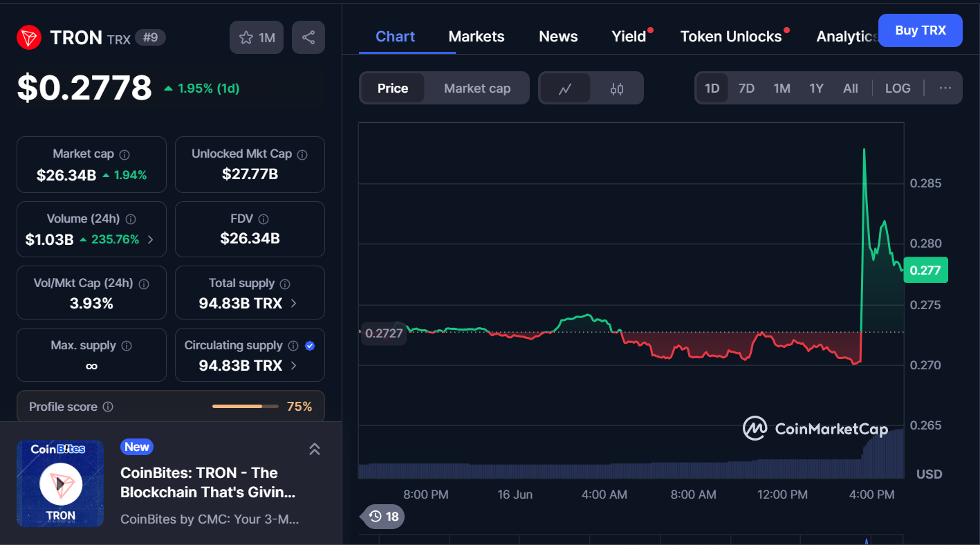Click the 235.76% volume change text
The width and height of the screenshot is (980, 545).
click(x=115, y=240)
